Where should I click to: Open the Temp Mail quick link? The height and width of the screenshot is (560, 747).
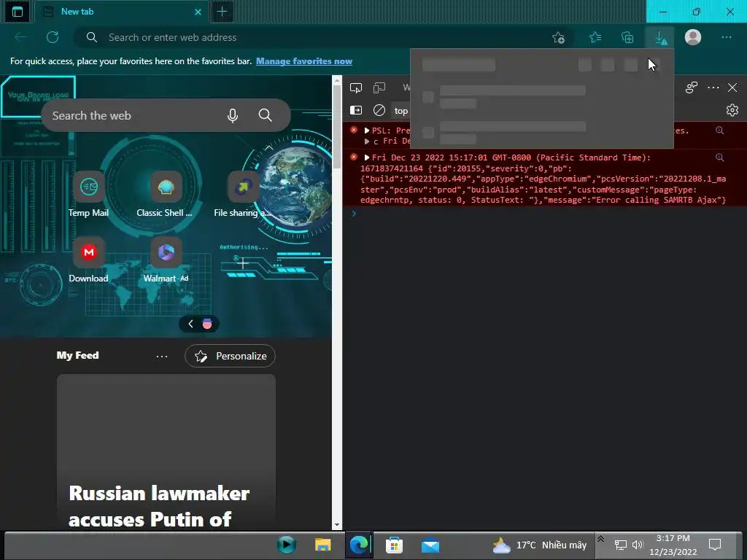point(88,194)
